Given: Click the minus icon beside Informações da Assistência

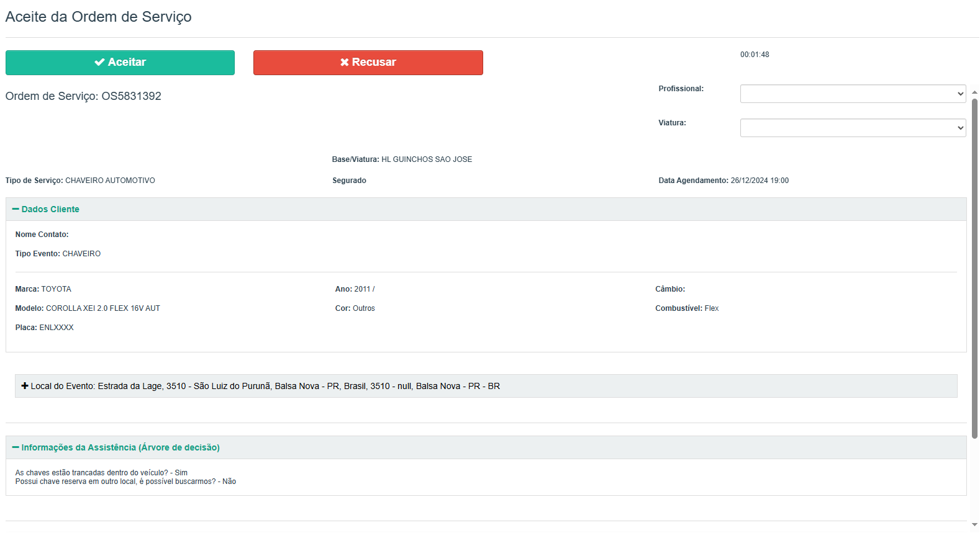Looking at the screenshot, I should [16, 447].
